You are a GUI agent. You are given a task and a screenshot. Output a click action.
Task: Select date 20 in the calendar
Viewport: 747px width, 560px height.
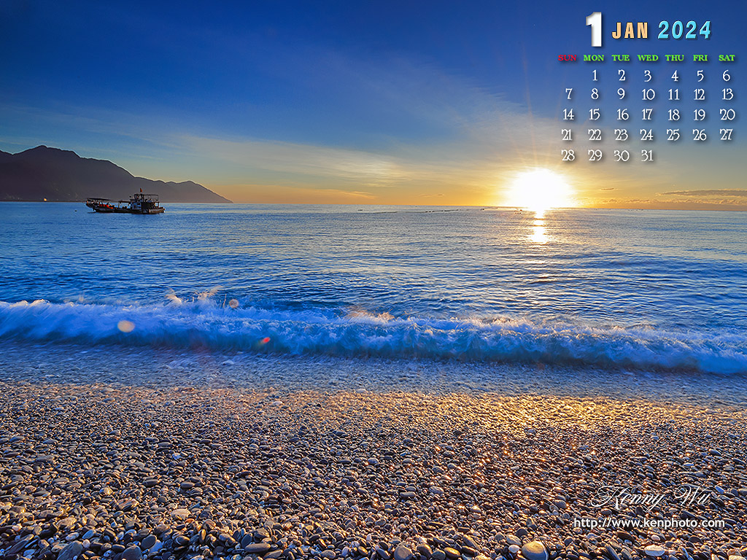point(727,114)
